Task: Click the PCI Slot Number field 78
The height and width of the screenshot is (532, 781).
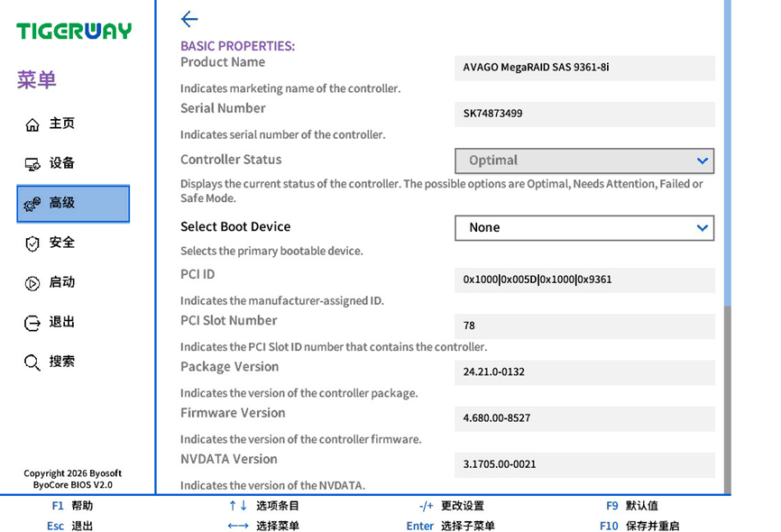Action: point(584,326)
